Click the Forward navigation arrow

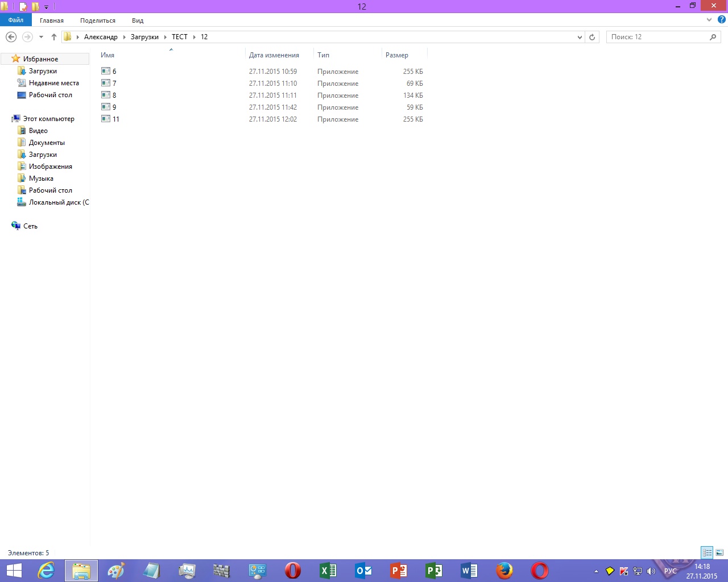[27, 37]
